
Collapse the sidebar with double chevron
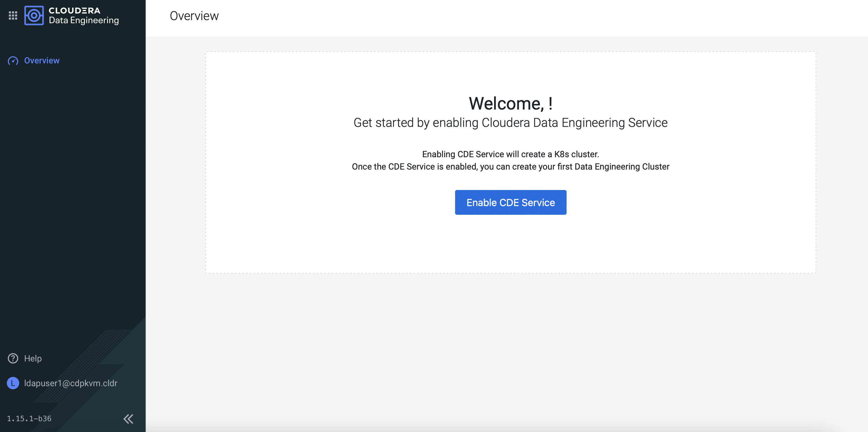tap(128, 418)
